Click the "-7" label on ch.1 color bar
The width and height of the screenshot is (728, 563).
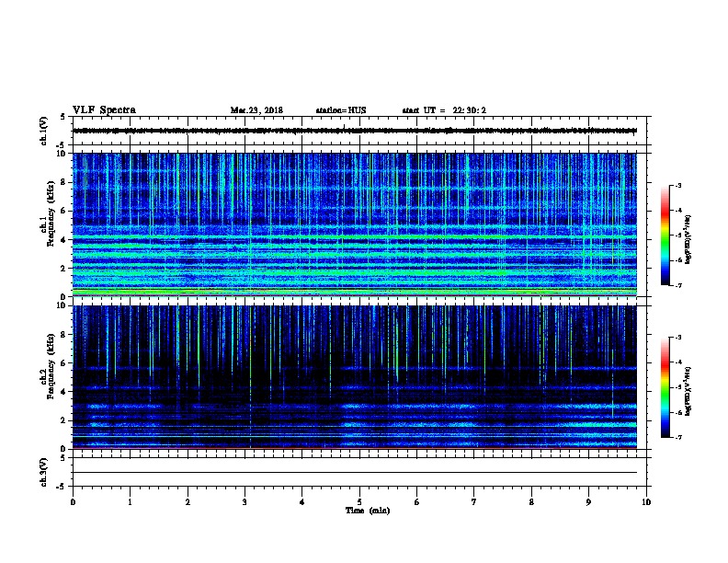(x=677, y=286)
